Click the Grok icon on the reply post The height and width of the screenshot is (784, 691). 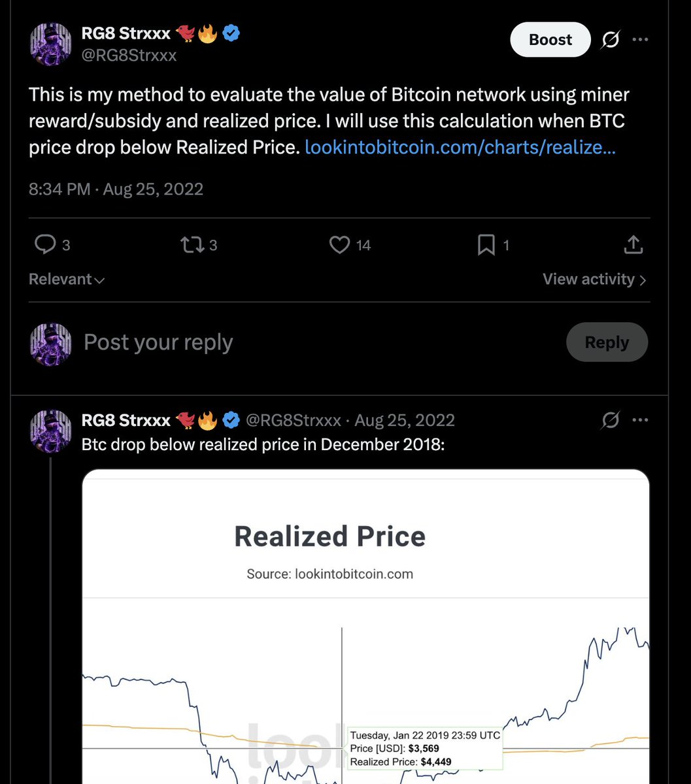pos(610,420)
